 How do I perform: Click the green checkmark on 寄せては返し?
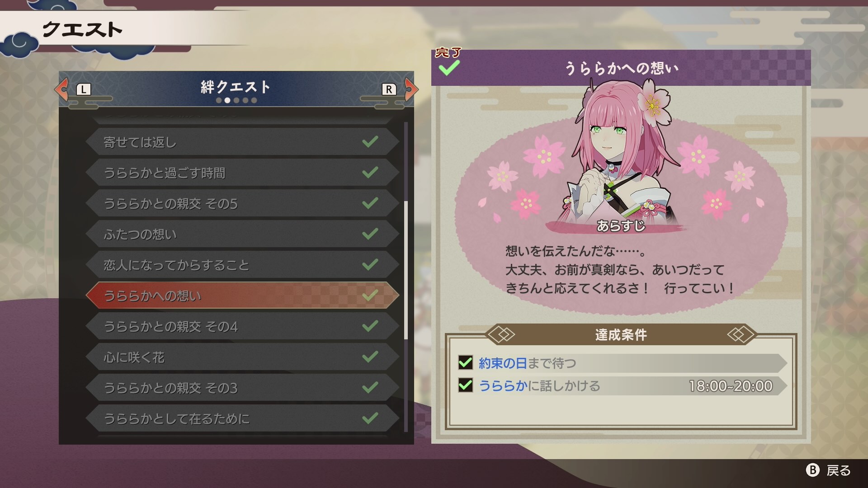click(370, 142)
